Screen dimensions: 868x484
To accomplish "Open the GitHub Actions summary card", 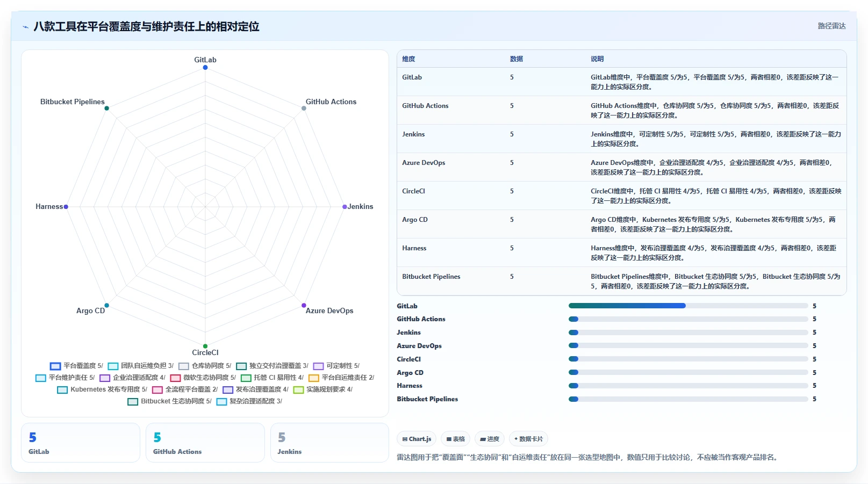I will click(205, 443).
